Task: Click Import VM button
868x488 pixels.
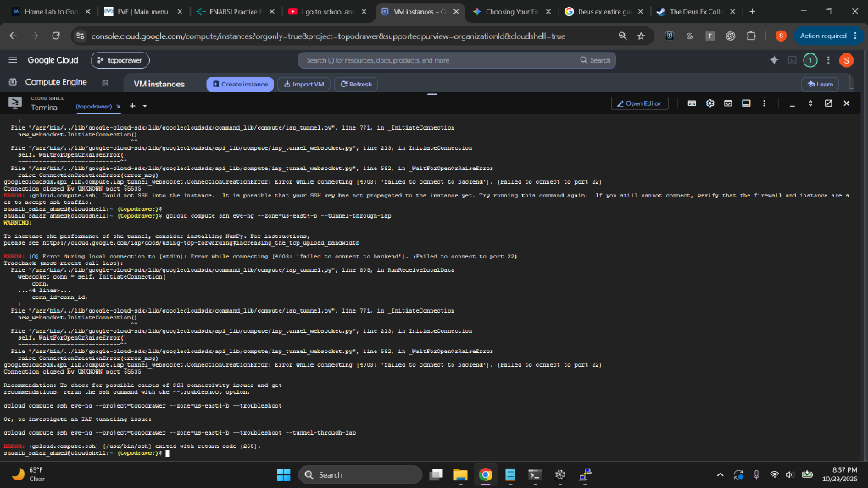Action: point(304,84)
